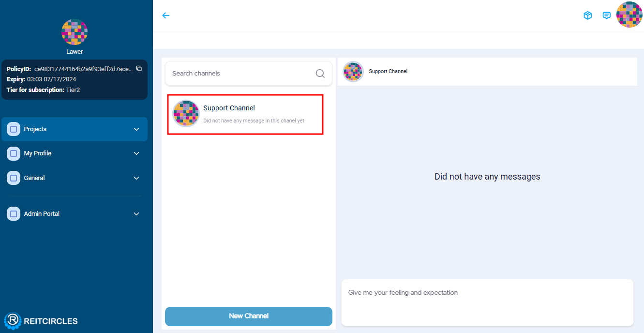This screenshot has width=644, height=333.
Task: Click the REITCIRCLES logo
Action: (41, 320)
